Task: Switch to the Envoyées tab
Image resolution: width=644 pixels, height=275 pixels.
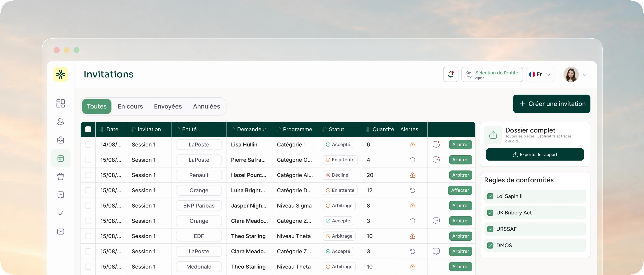Action: (x=168, y=106)
